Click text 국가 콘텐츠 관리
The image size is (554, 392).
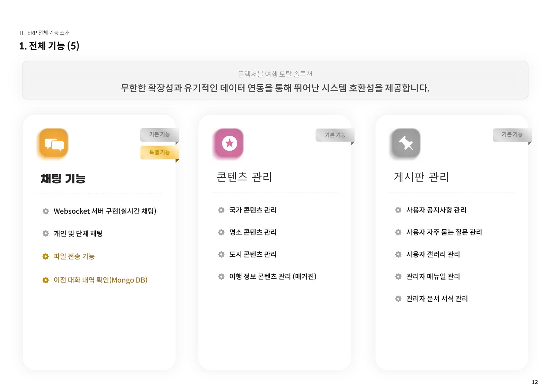click(x=253, y=210)
